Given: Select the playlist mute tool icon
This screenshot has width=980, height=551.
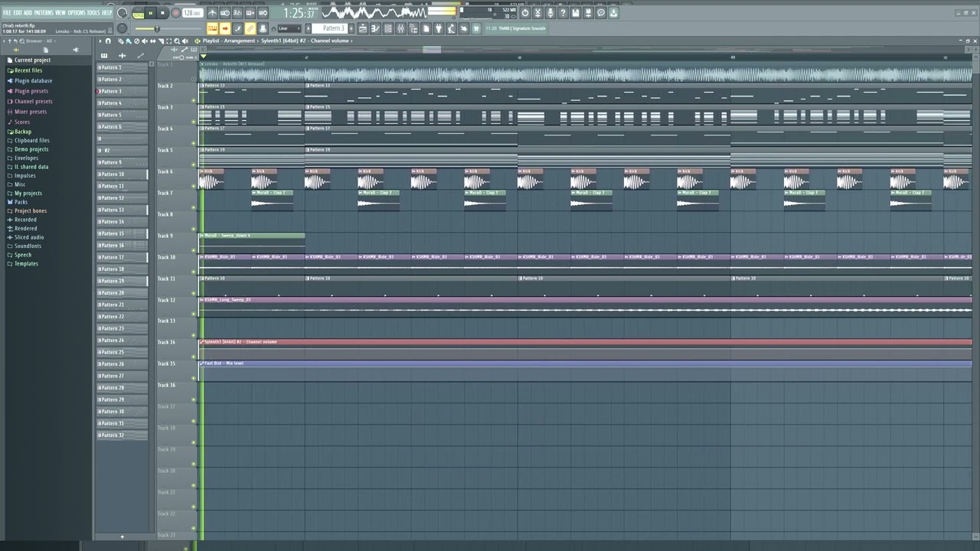Looking at the screenshot, I should point(145,41).
